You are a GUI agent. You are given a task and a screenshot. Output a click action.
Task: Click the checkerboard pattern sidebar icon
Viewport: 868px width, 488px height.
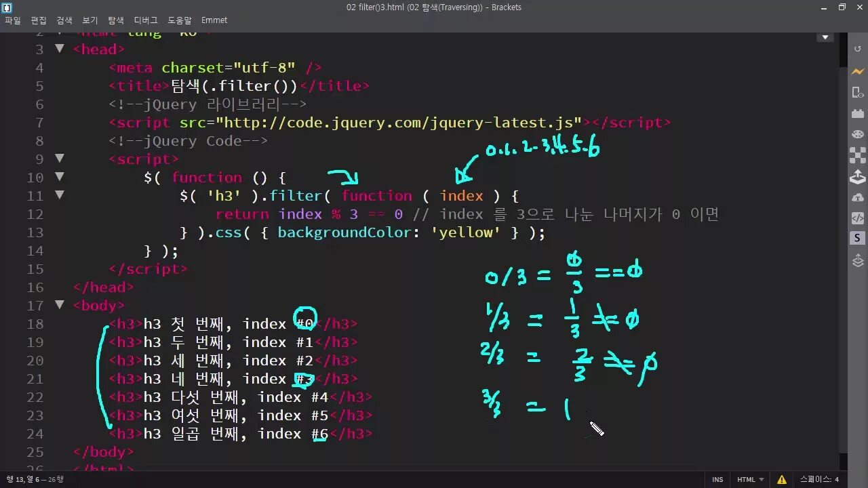(x=858, y=155)
